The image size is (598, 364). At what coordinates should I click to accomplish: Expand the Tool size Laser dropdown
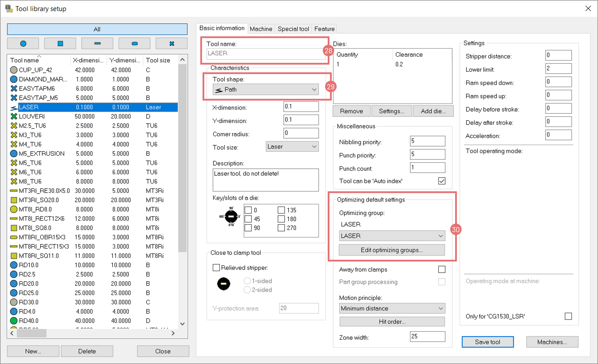point(292,147)
